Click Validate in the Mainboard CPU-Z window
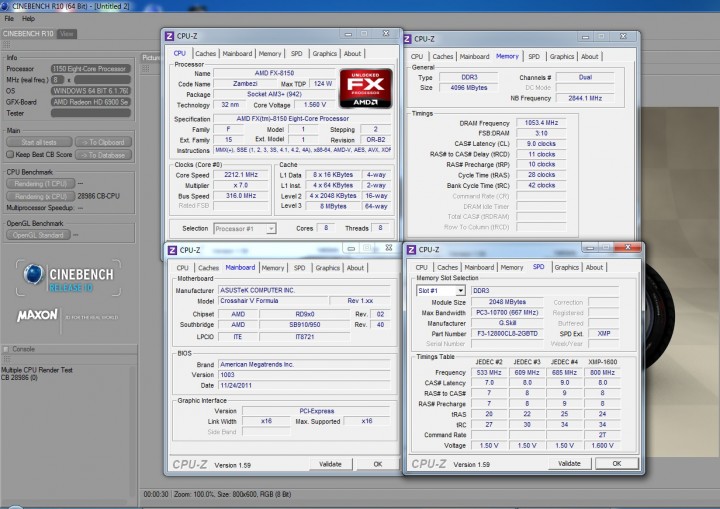The width and height of the screenshot is (720, 509). [330, 464]
